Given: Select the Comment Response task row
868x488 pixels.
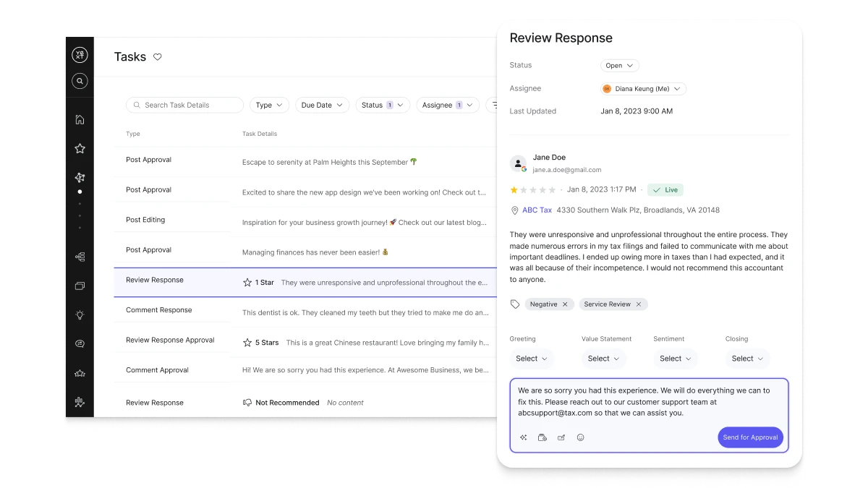Looking at the screenshot, I should pyautogui.click(x=159, y=310).
